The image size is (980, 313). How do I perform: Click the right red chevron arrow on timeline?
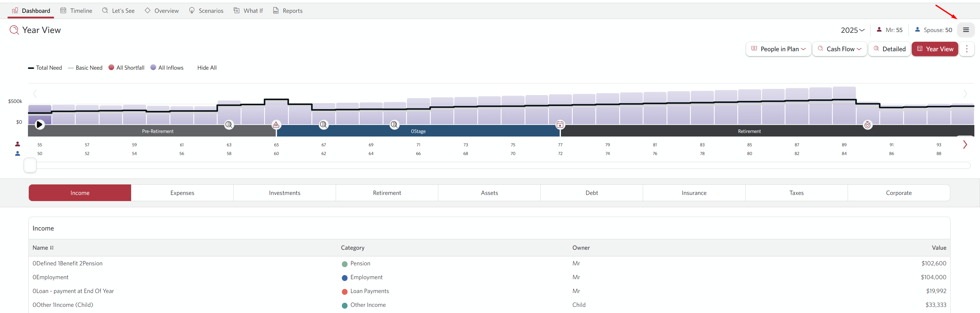point(965,145)
